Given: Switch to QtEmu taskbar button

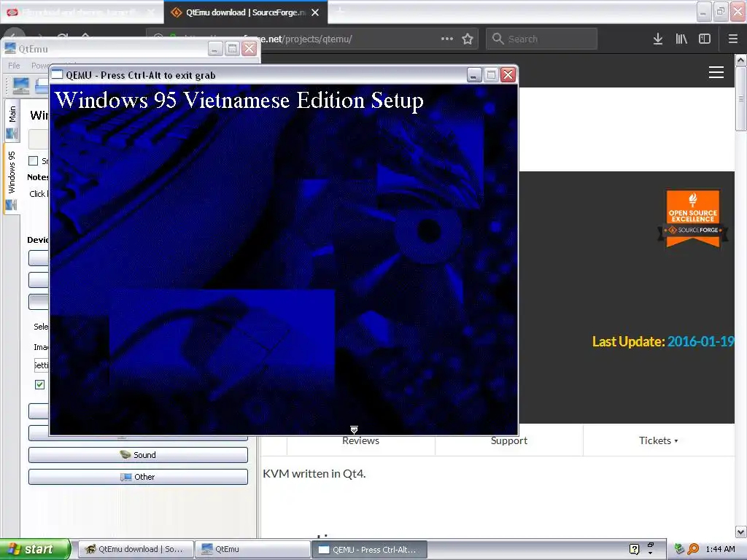Looking at the screenshot, I should tap(252, 549).
